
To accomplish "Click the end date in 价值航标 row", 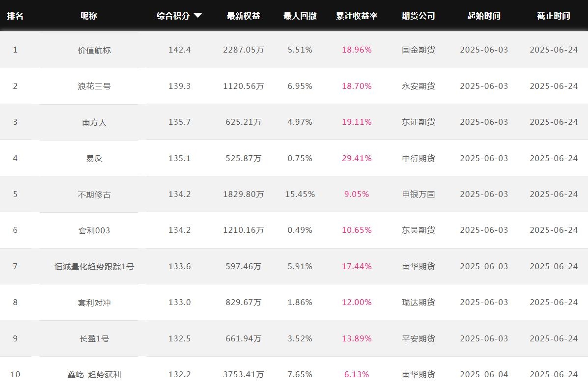I will tap(554, 50).
